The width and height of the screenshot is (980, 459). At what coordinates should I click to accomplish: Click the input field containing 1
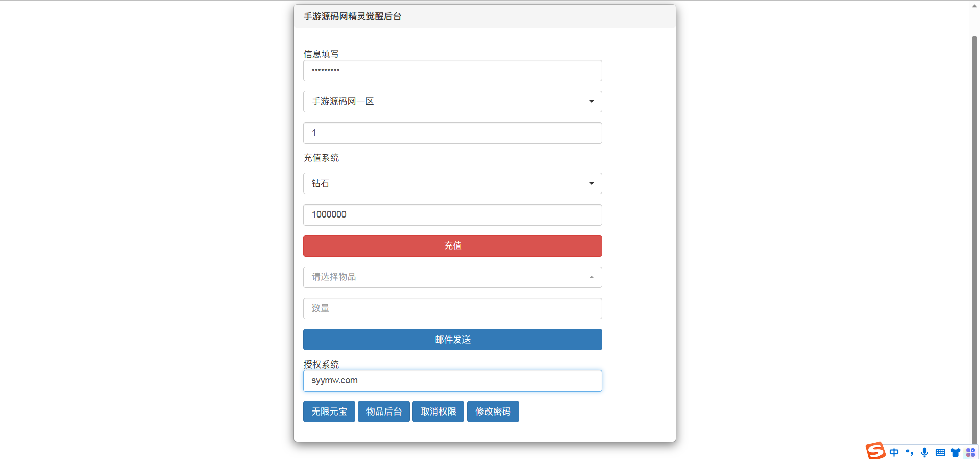click(x=452, y=133)
